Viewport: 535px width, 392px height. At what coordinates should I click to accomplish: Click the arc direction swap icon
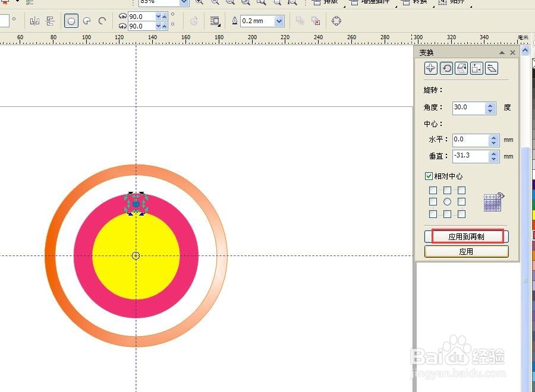coord(194,21)
